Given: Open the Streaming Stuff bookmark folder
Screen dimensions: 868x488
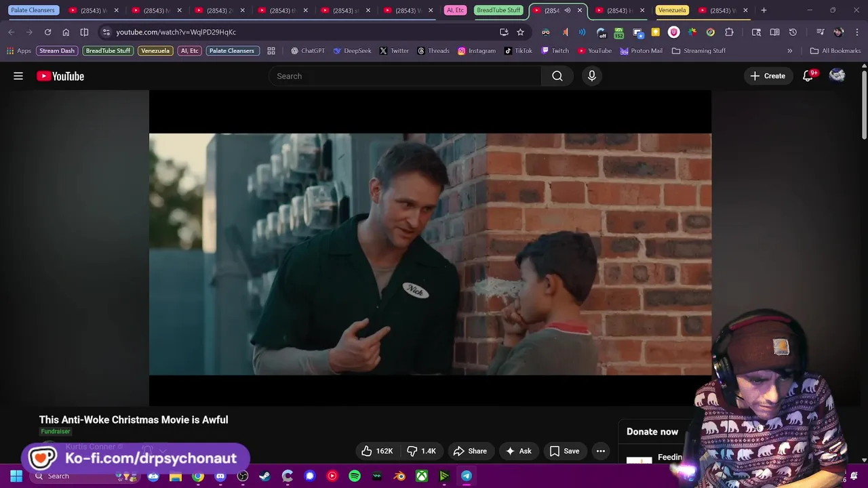Looking at the screenshot, I should 698,51.
